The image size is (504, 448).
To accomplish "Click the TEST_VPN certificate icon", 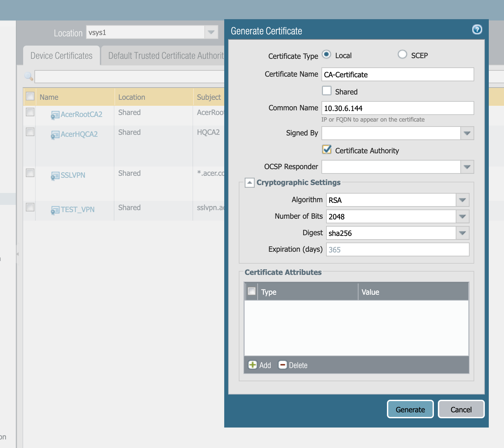I will [55, 210].
